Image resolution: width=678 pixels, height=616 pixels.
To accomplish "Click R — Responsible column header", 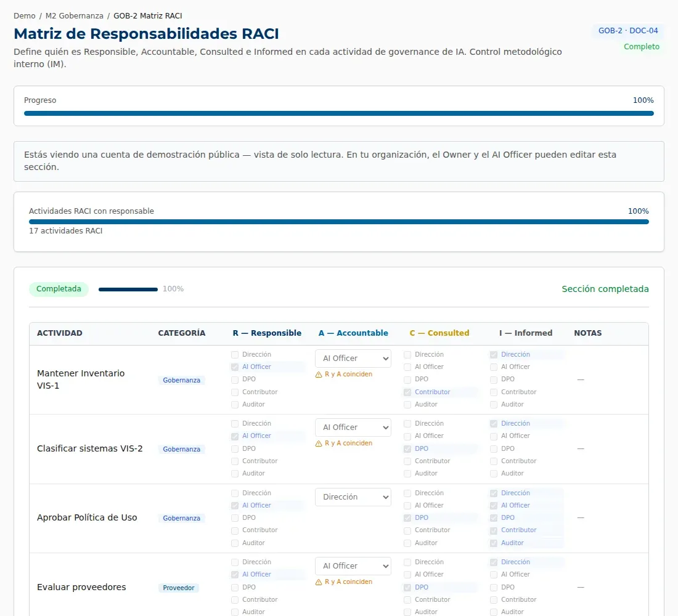I will (267, 333).
